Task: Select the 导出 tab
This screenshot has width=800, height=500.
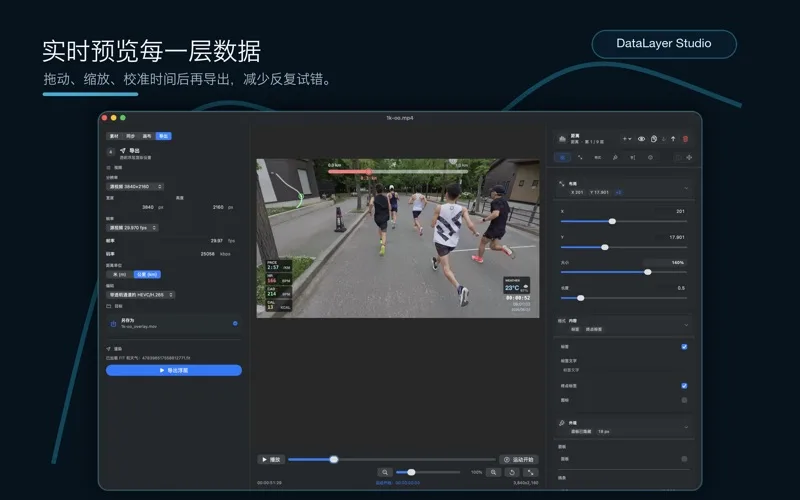Action: [163, 136]
